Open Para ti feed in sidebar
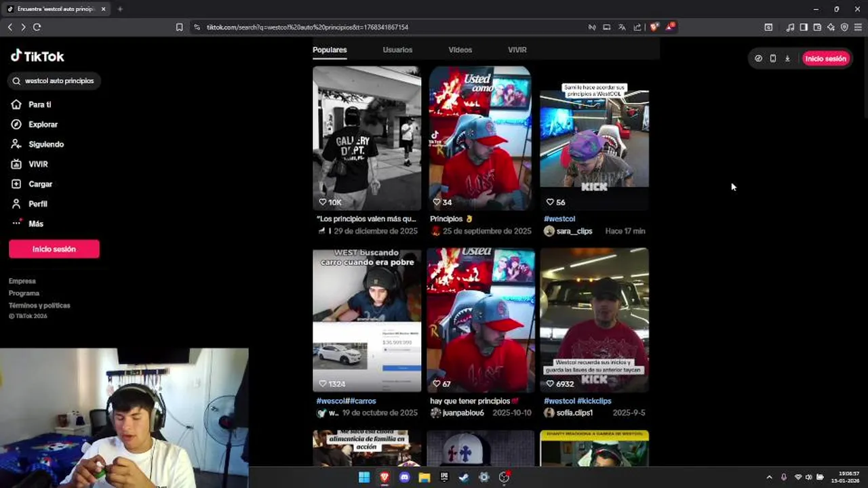This screenshot has width=868, height=488. tap(31, 104)
